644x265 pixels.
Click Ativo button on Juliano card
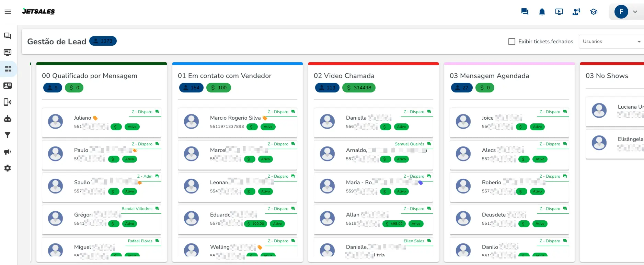click(x=132, y=127)
